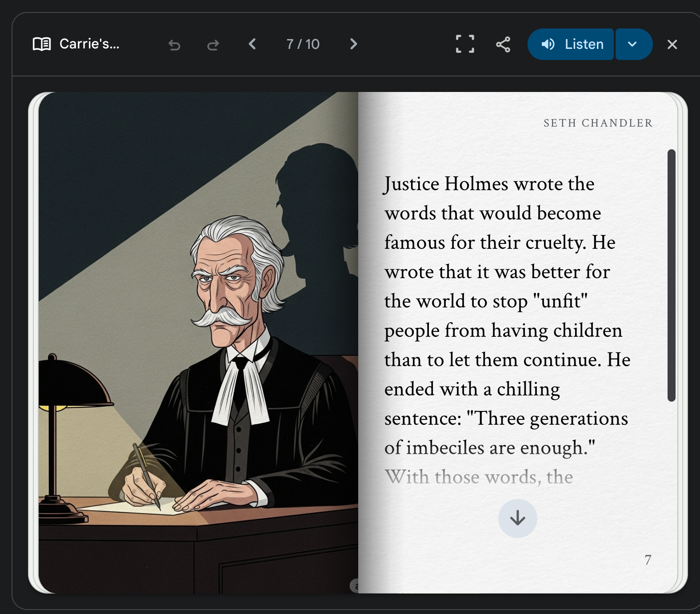The image size is (700, 614).
Task: Go to the previous page with left chevron
Action: tap(252, 44)
